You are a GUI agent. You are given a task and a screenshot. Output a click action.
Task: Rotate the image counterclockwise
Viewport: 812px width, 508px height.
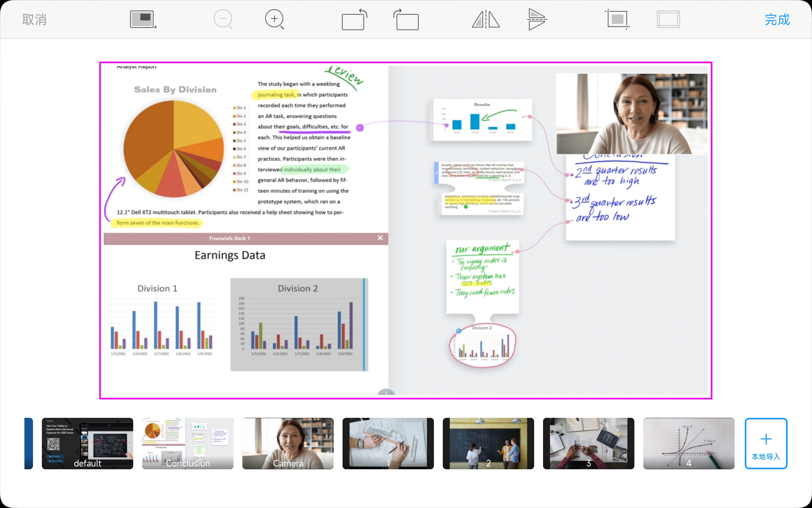[x=354, y=19]
